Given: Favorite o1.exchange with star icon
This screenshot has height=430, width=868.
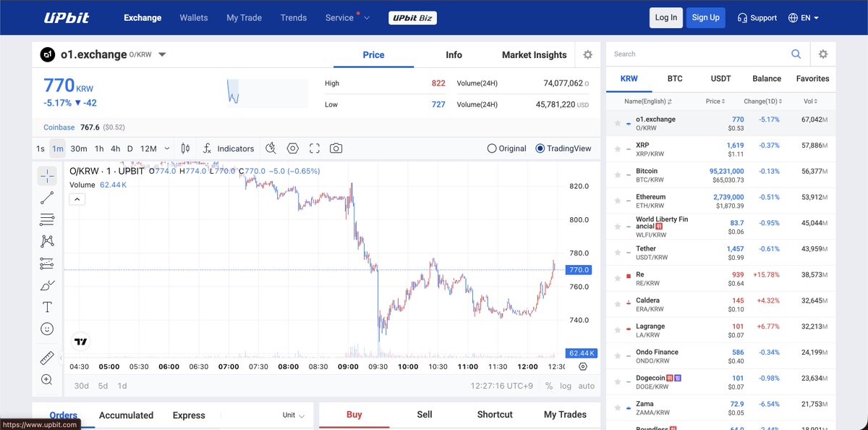Looking at the screenshot, I should pyautogui.click(x=617, y=124).
